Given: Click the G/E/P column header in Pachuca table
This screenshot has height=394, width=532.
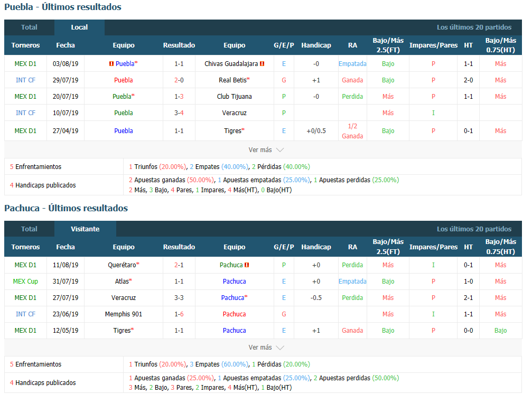Looking at the screenshot, I should (x=284, y=247).
